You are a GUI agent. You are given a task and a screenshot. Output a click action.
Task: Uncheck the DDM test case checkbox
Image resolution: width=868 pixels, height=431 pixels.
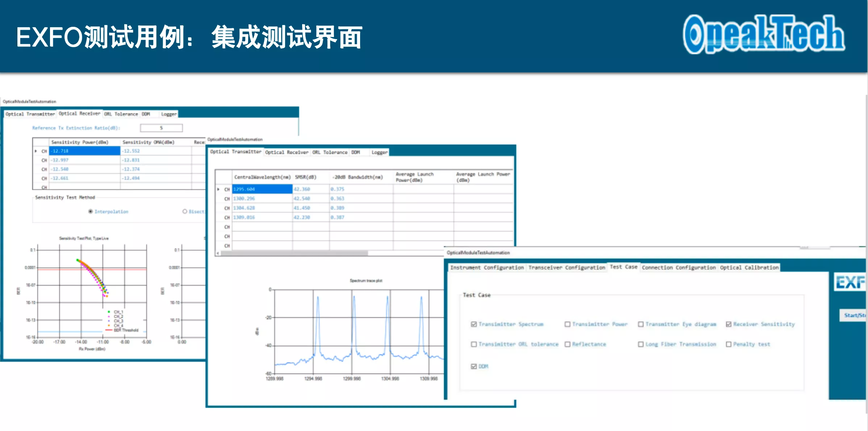coord(474,366)
